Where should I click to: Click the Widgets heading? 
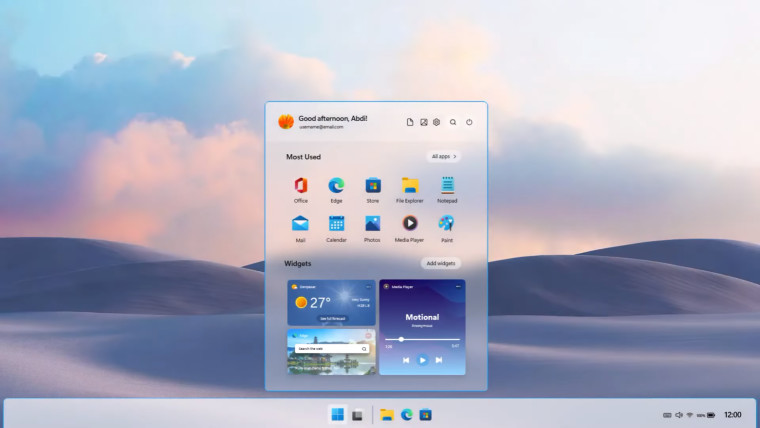[x=298, y=263]
